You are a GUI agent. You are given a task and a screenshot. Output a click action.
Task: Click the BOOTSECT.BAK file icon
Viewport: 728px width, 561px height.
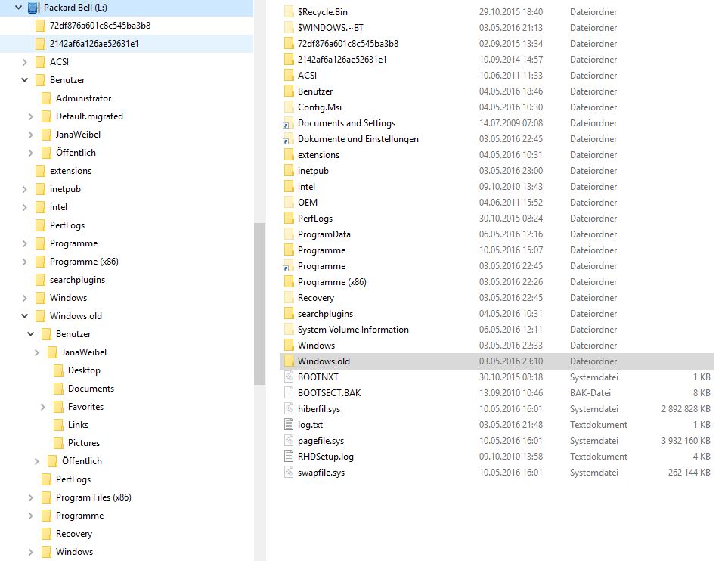pos(288,393)
